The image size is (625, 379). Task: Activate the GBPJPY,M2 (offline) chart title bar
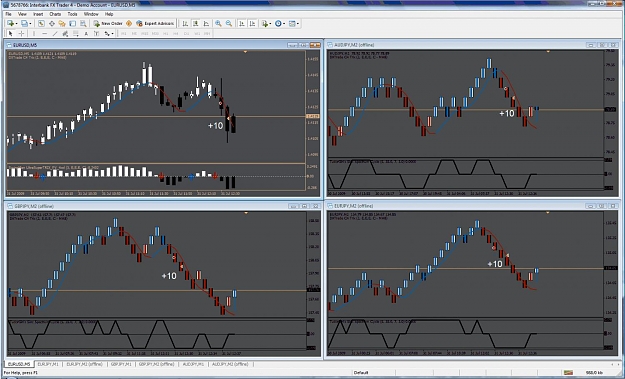(164, 206)
